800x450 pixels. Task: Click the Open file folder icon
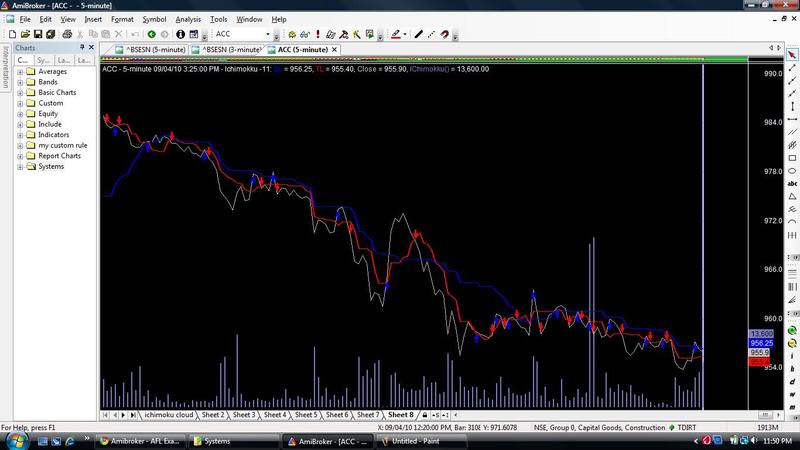[25, 34]
